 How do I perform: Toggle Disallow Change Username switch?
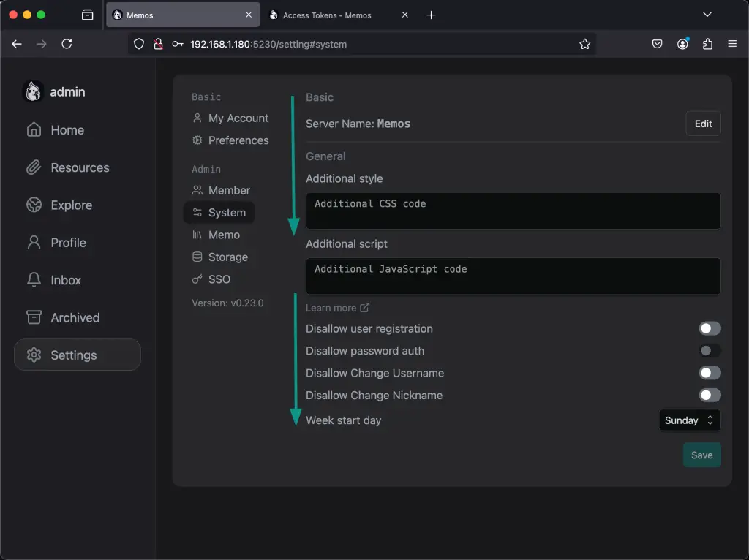[x=709, y=372]
